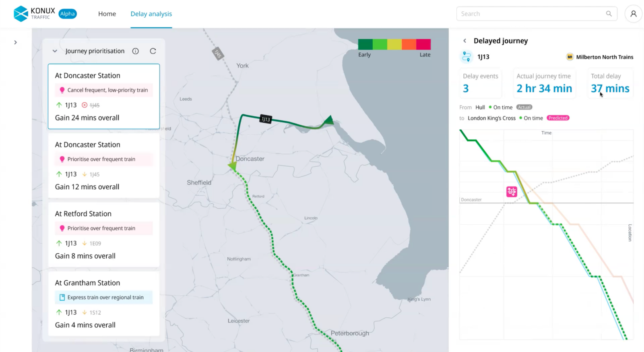This screenshot has width=644, height=352.
Task: Click the search magnifier icon
Action: (x=609, y=14)
